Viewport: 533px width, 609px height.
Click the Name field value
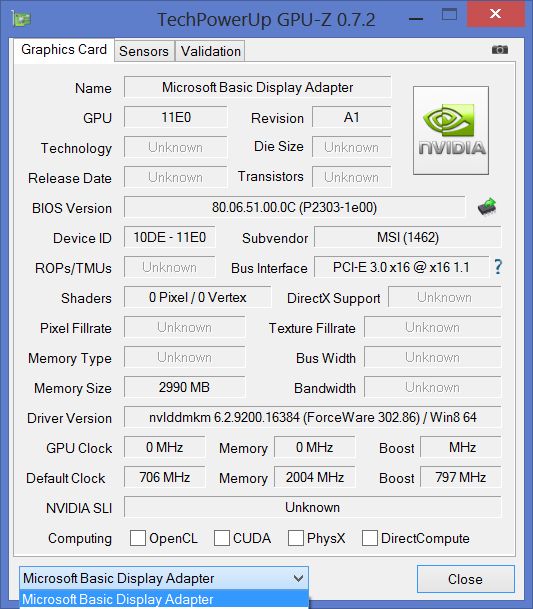258,87
